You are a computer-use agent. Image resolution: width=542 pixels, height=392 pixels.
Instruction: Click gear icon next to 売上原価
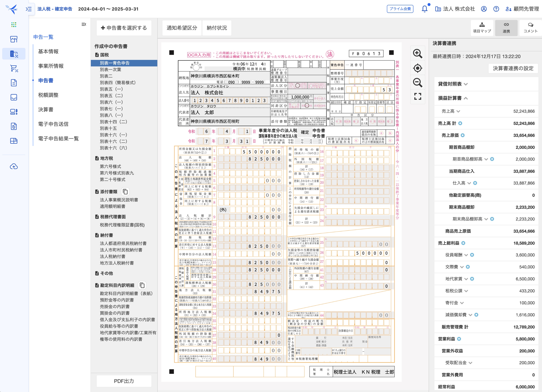click(463, 135)
